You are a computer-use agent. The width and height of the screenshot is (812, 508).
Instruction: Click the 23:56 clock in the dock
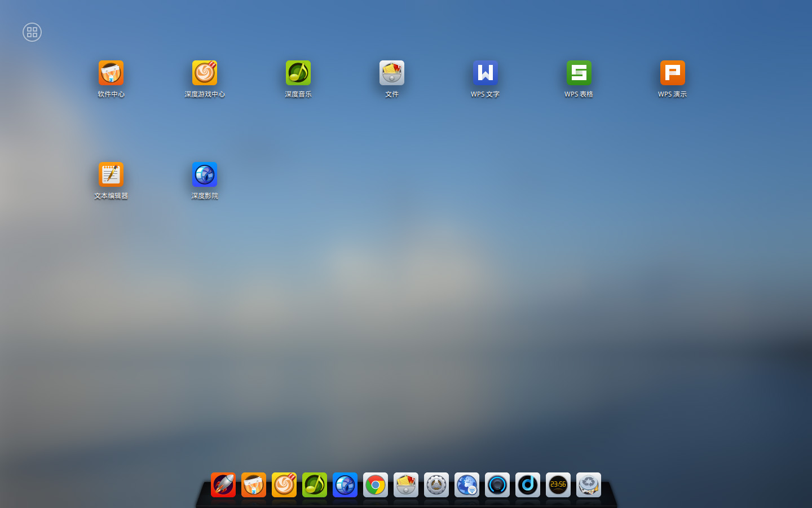click(558, 485)
